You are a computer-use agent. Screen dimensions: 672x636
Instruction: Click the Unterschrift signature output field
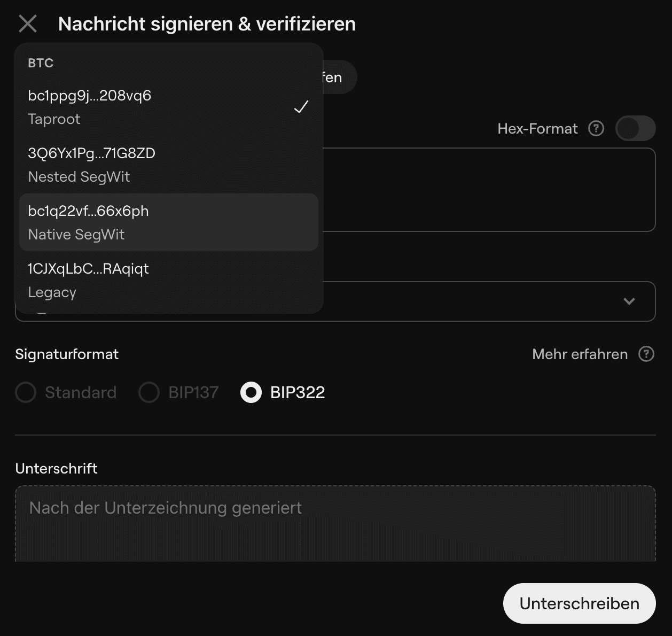pos(335,524)
